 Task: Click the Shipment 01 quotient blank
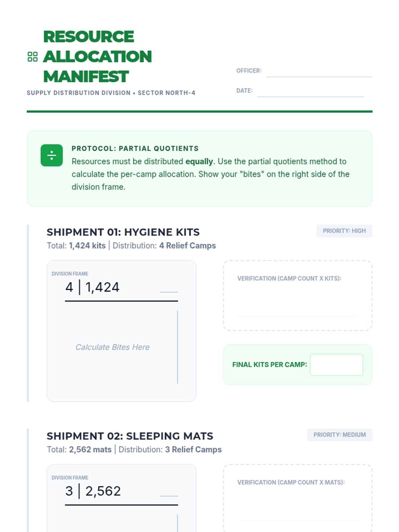coord(169,288)
